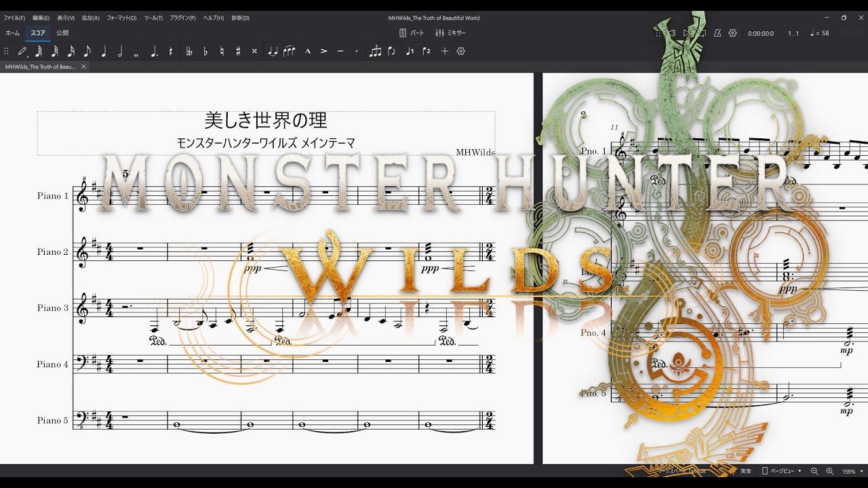Open the パート parts dialog

[x=412, y=33]
